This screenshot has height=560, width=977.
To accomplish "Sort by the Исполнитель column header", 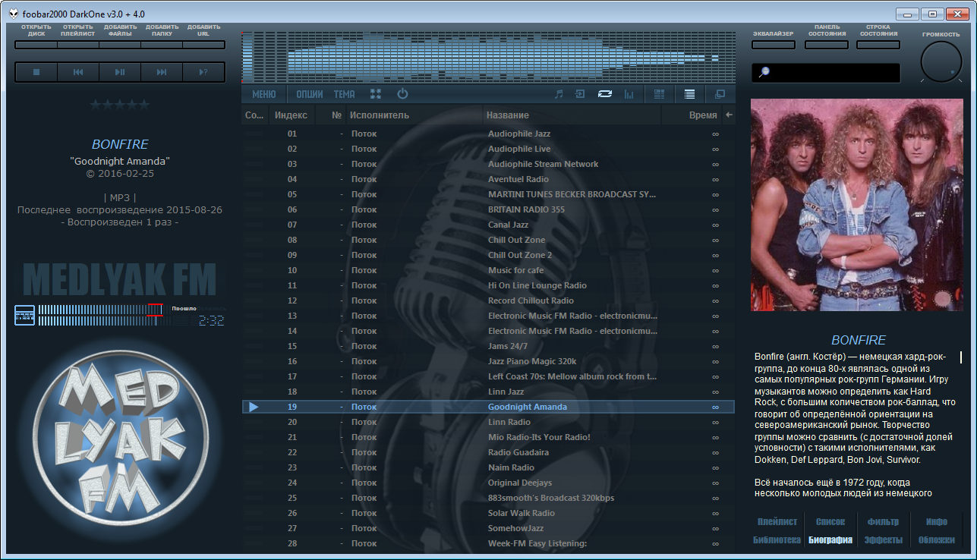I will (x=414, y=115).
